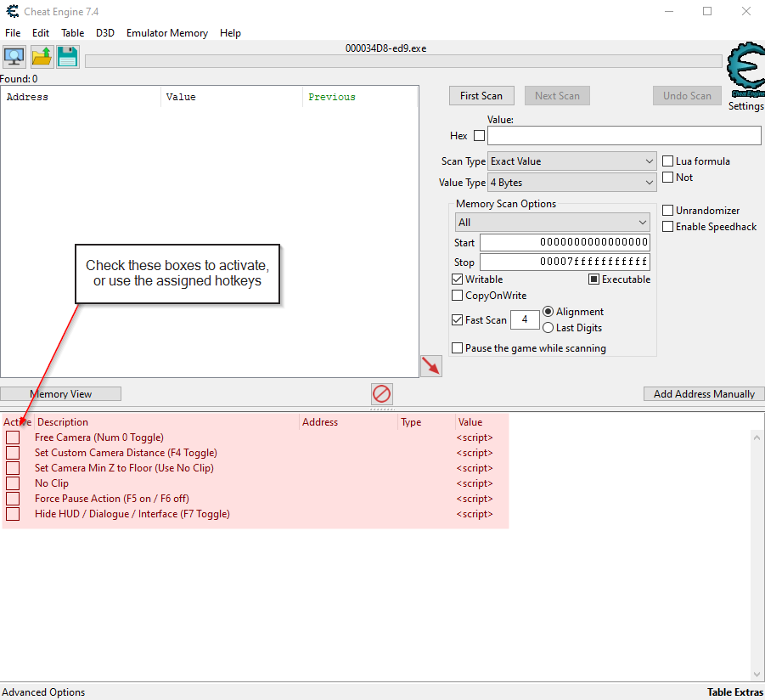
Task: Check the CopyOnWrite option
Action: coord(457,296)
